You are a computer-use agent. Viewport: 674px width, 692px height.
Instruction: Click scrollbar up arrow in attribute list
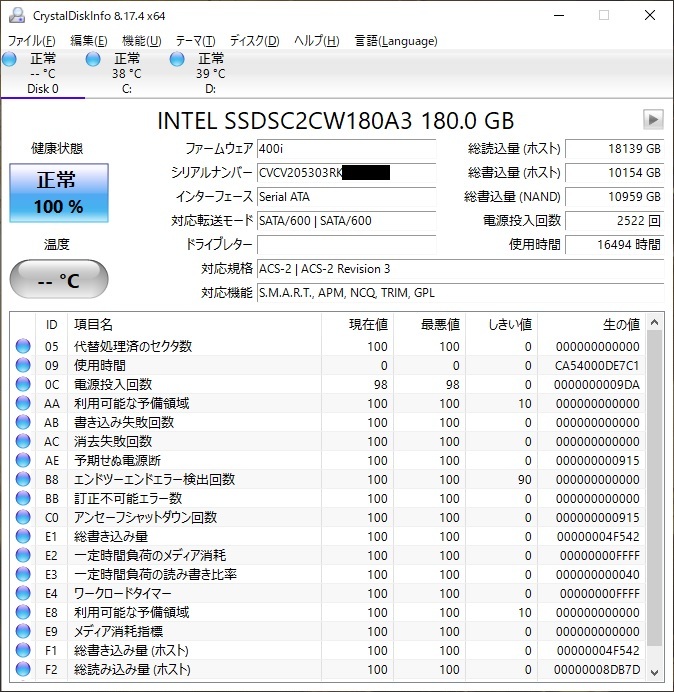pos(655,323)
